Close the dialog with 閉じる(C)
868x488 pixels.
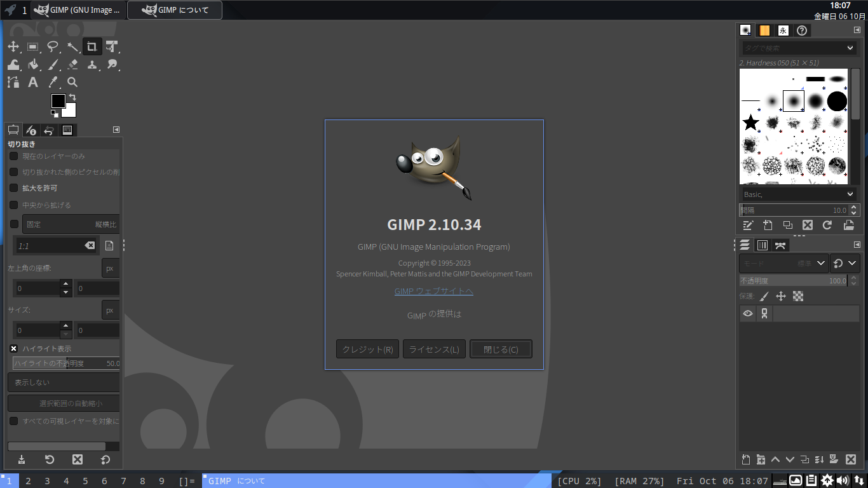(501, 349)
